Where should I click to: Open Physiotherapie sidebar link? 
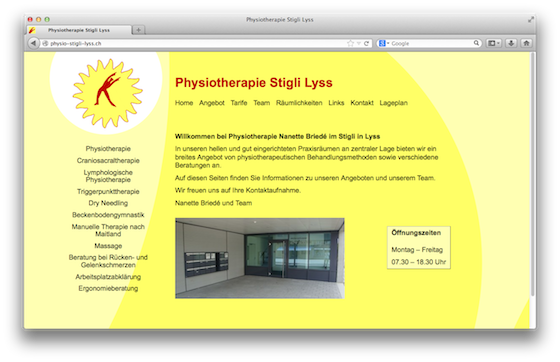[x=108, y=149]
